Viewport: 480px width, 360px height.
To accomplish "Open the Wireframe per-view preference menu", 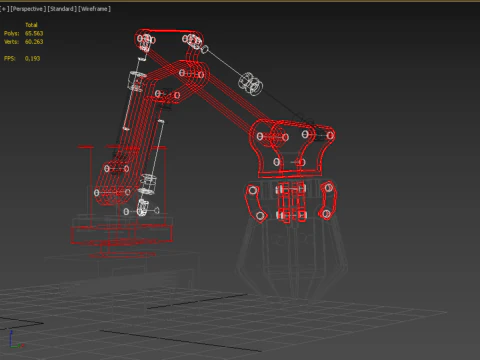I will 95,9.
